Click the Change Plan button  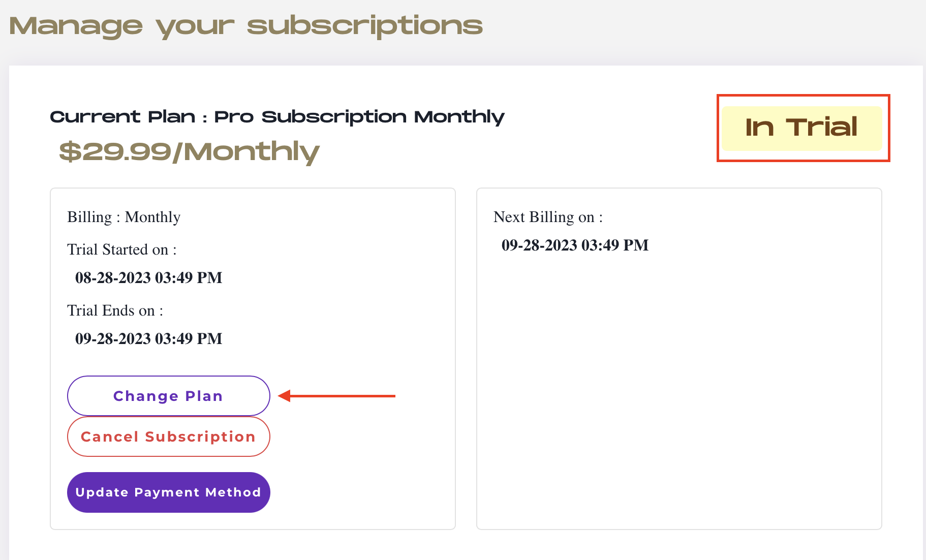[x=168, y=396]
